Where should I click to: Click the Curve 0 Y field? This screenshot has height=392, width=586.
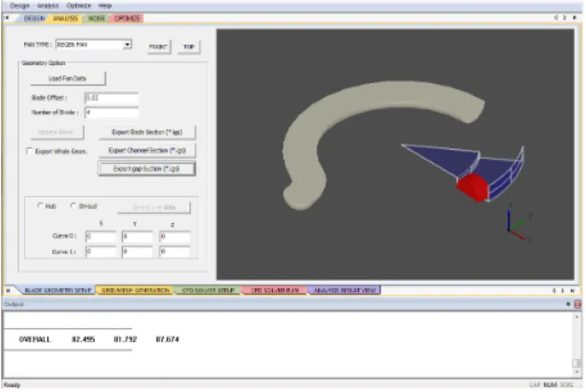137,236
